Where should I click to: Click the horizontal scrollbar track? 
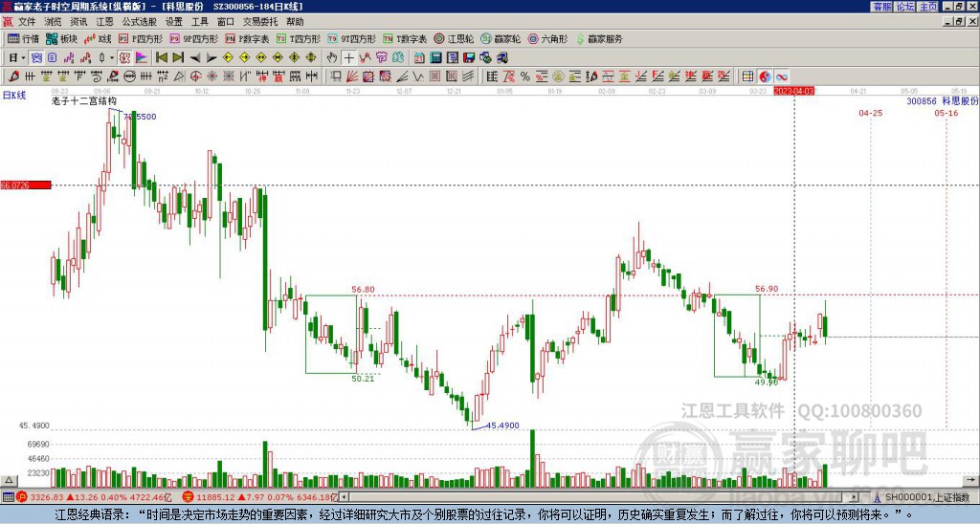599,497
